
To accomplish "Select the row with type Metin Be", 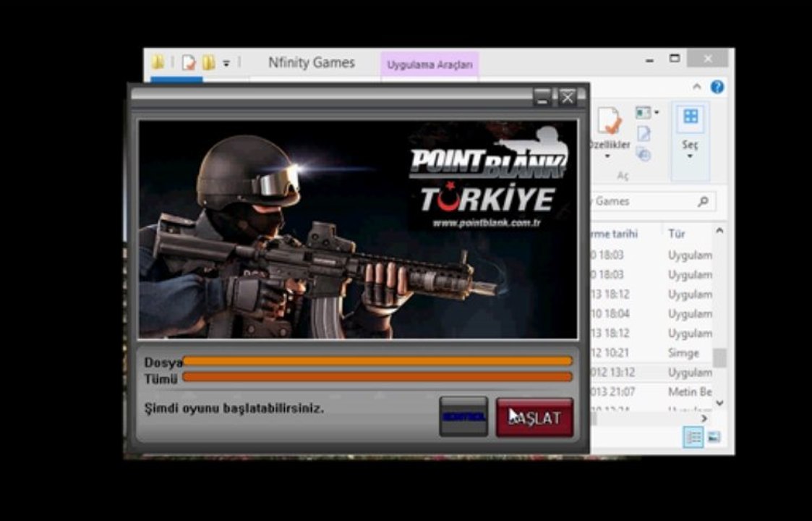I will (652, 392).
